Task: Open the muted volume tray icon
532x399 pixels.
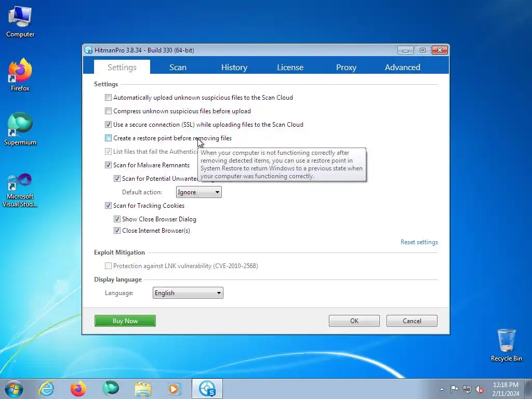Action: [x=480, y=389]
